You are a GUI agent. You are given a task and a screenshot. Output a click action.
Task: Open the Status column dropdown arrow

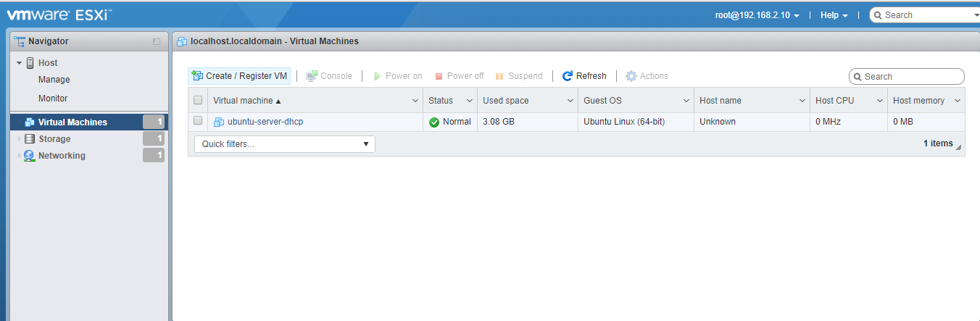pyautogui.click(x=470, y=101)
